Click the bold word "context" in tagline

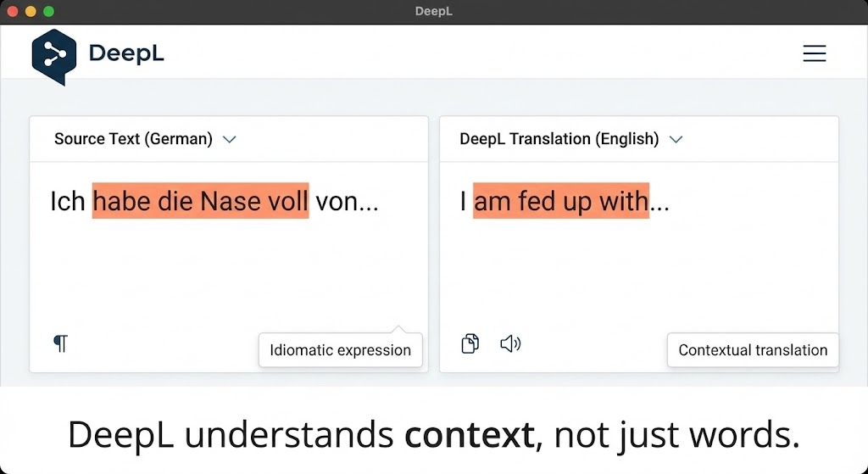(x=469, y=435)
